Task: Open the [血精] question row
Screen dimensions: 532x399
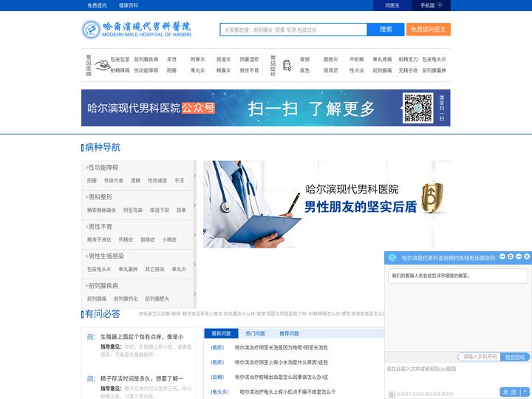Action: tap(270, 377)
